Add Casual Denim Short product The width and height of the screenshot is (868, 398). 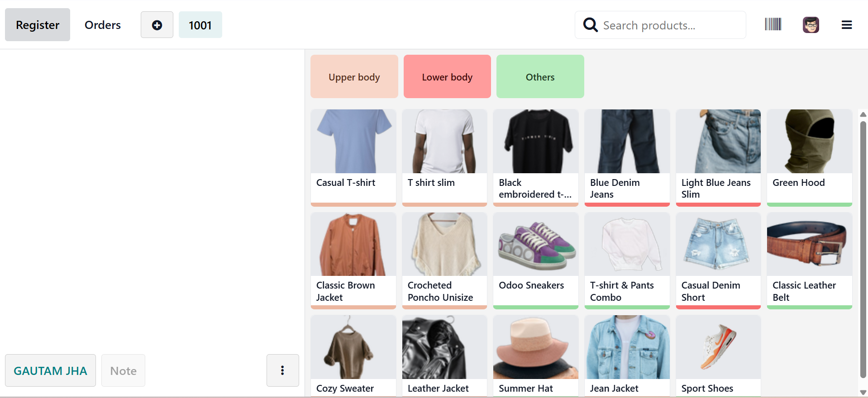718,261
